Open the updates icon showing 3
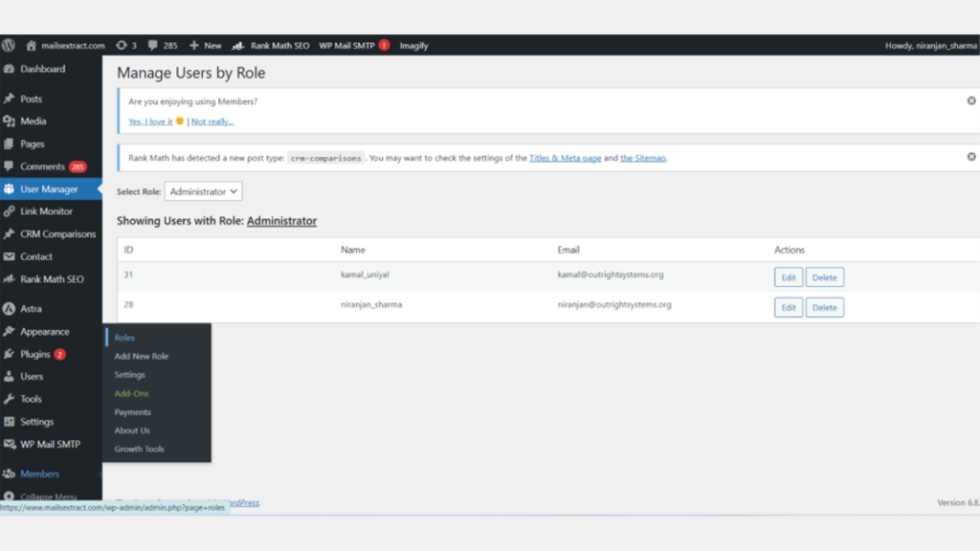 (126, 45)
